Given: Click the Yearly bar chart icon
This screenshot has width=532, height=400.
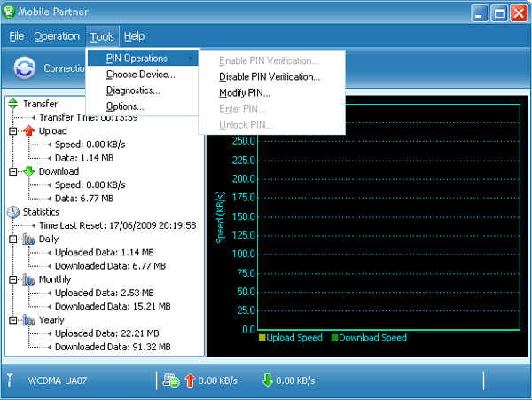Looking at the screenshot, I should [x=29, y=320].
